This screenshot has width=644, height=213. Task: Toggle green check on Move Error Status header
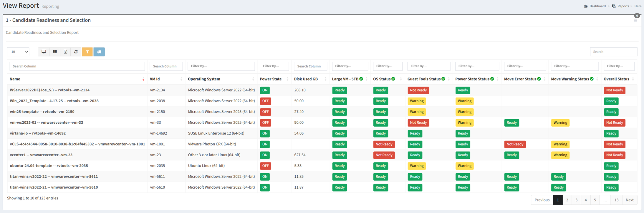click(x=539, y=79)
